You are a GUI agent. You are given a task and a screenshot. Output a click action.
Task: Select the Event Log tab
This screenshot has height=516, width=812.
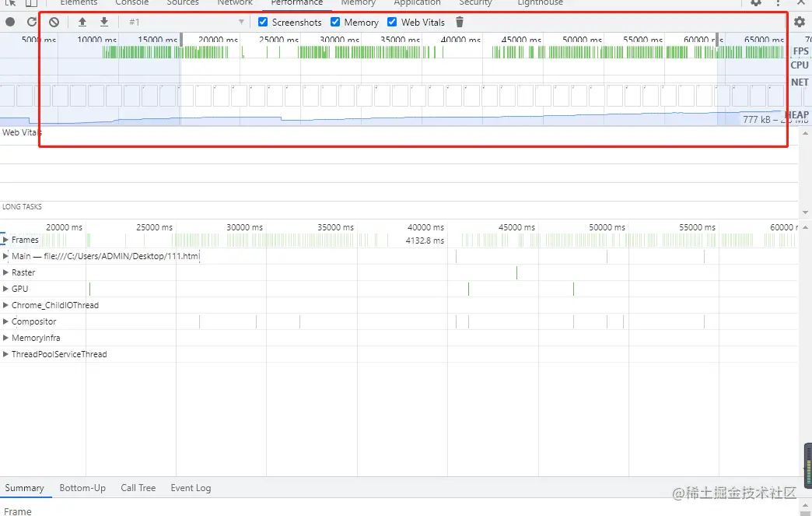[191, 488]
